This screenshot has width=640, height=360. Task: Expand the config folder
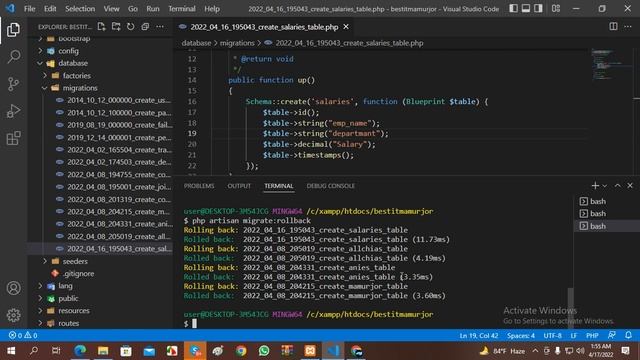tap(68, 51)
